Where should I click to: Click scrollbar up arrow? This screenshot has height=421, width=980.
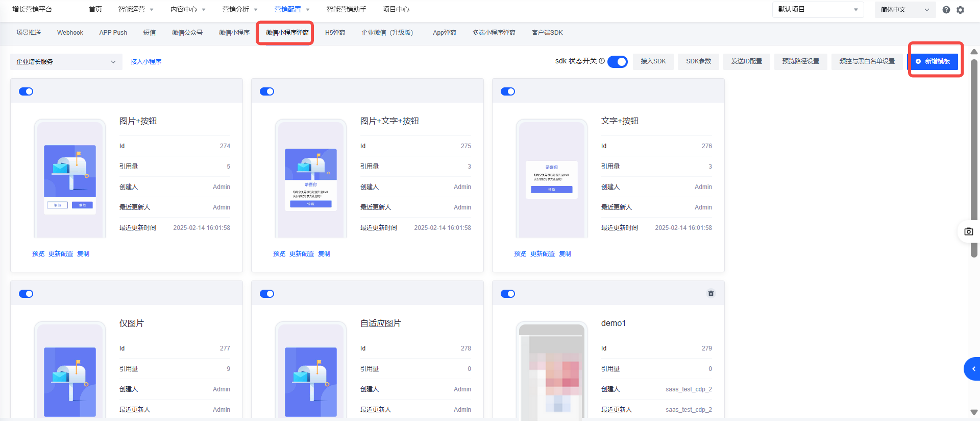click(x=974, y=52)
